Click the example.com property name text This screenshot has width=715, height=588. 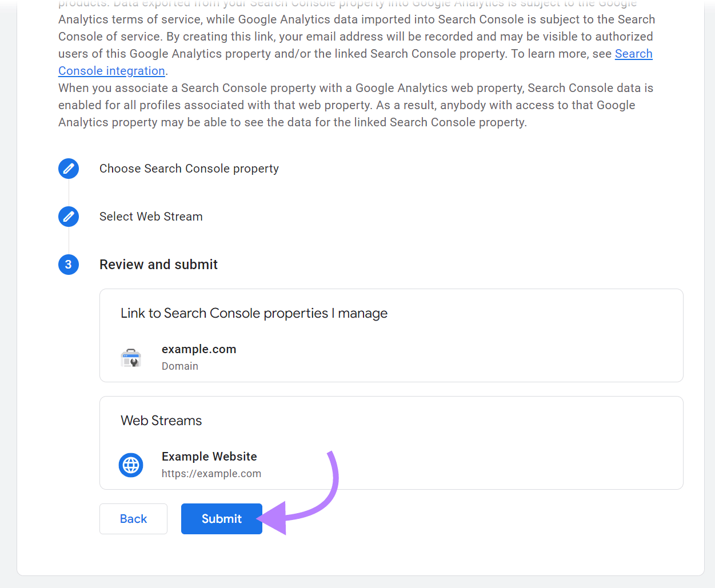199,349
